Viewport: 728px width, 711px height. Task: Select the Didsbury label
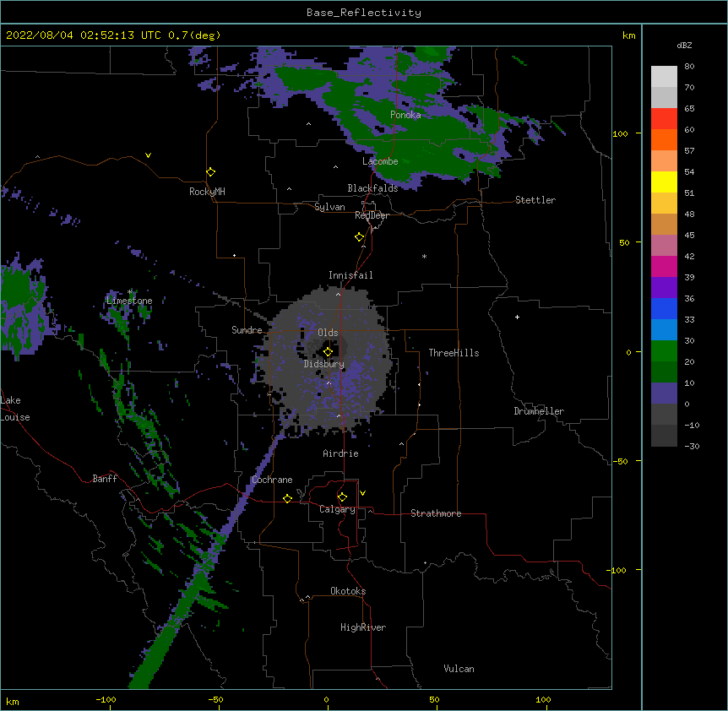[x=324, y=364]
